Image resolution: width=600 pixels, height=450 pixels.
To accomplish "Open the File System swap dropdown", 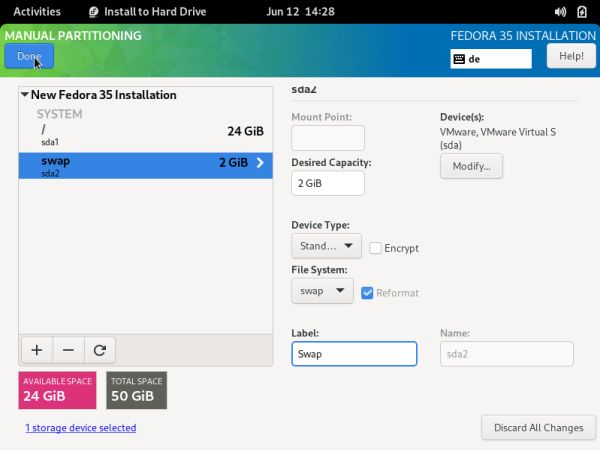I will click(322, 291).
